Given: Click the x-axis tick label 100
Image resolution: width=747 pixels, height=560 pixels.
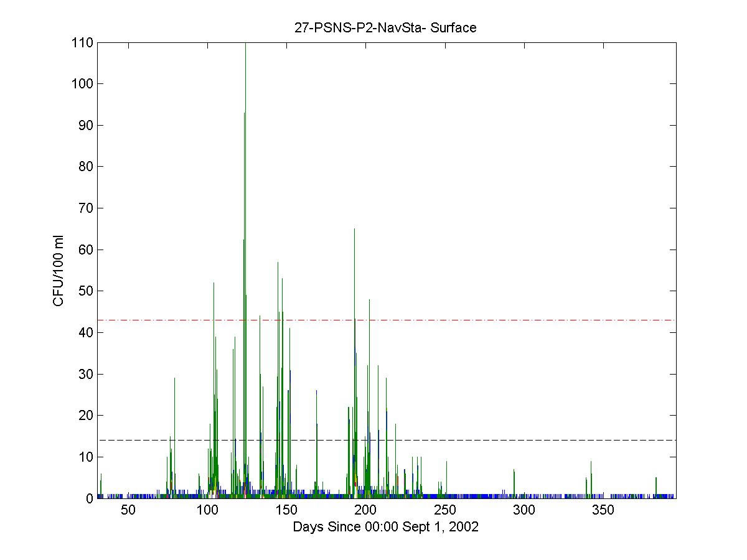Looking at the screenshot, I should click(207, 510).
